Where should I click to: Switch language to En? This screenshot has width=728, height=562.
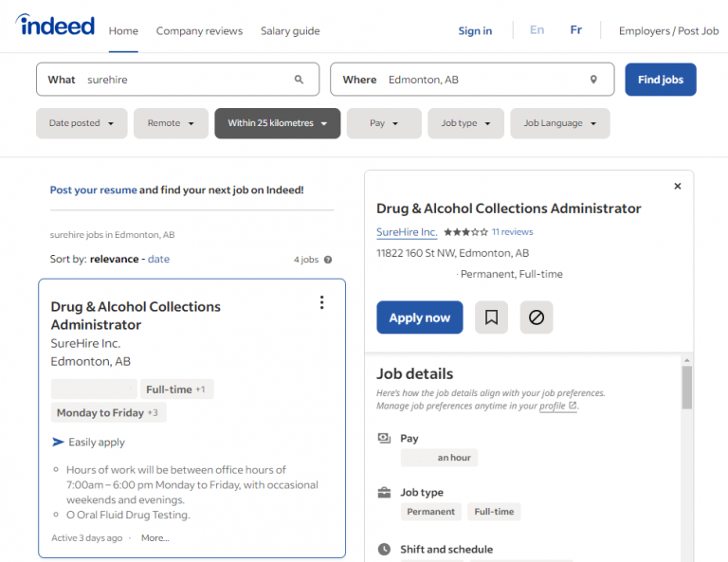click(x=537, y=30)
